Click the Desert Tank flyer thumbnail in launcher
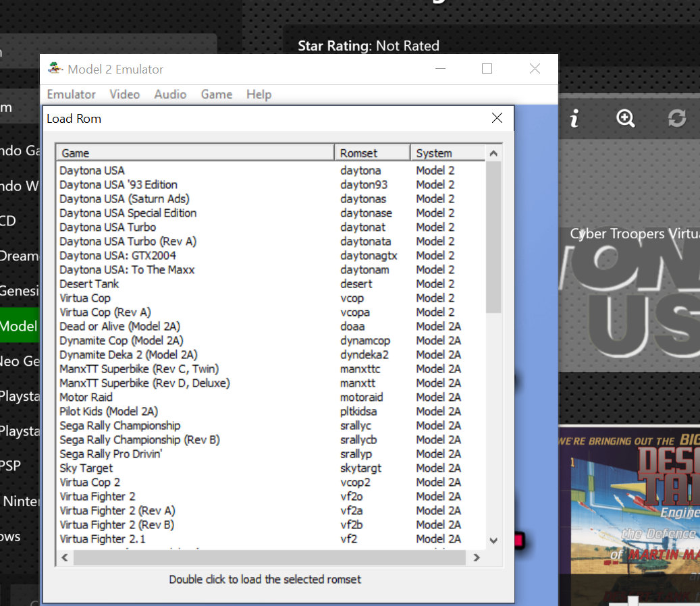 [630, 516]
